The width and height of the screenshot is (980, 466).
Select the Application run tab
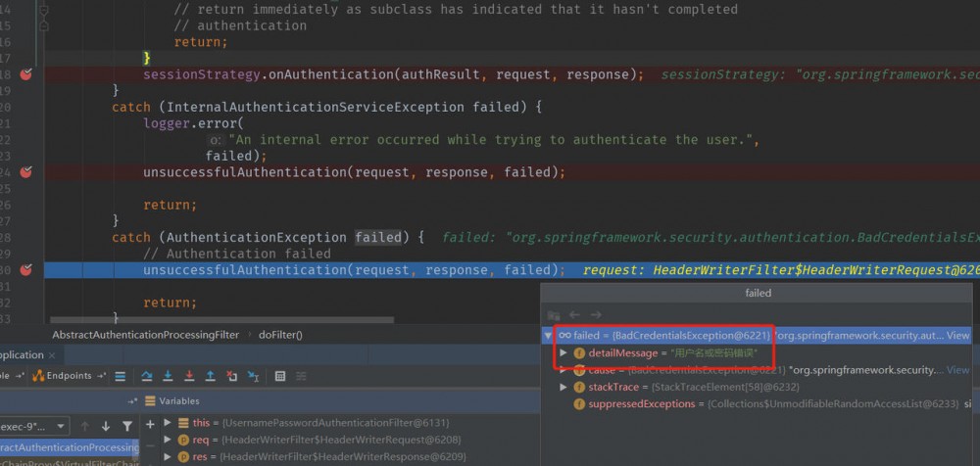[22, 354]
